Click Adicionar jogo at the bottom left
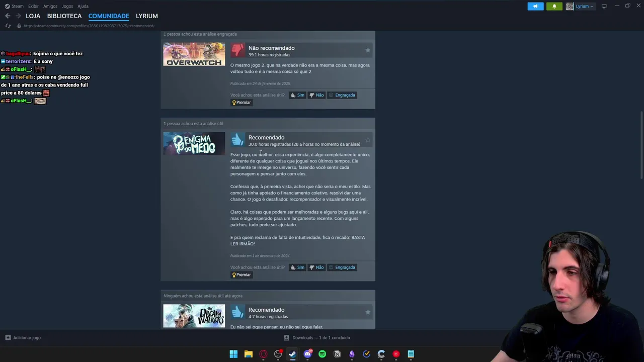This screenshot has width=644, height=362. (23, 338)
